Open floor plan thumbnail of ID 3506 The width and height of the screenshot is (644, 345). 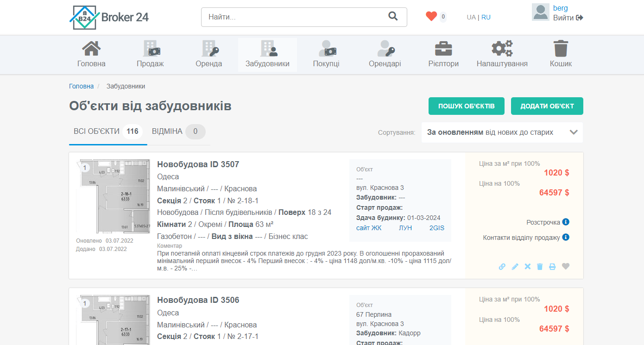pyautogui.click(x=113, y=320)
